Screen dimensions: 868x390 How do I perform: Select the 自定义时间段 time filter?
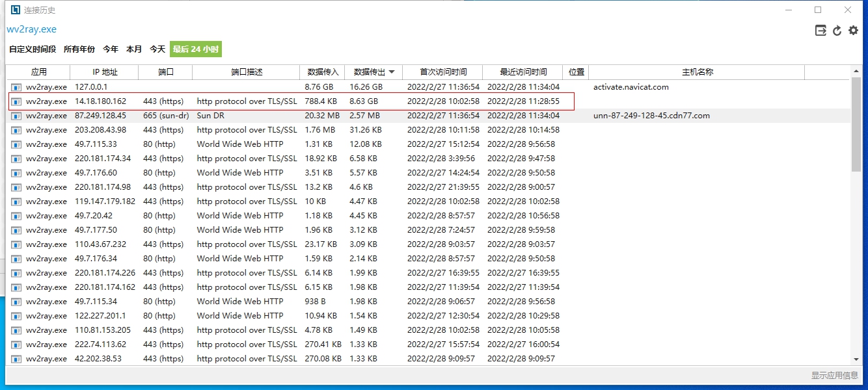33,49
